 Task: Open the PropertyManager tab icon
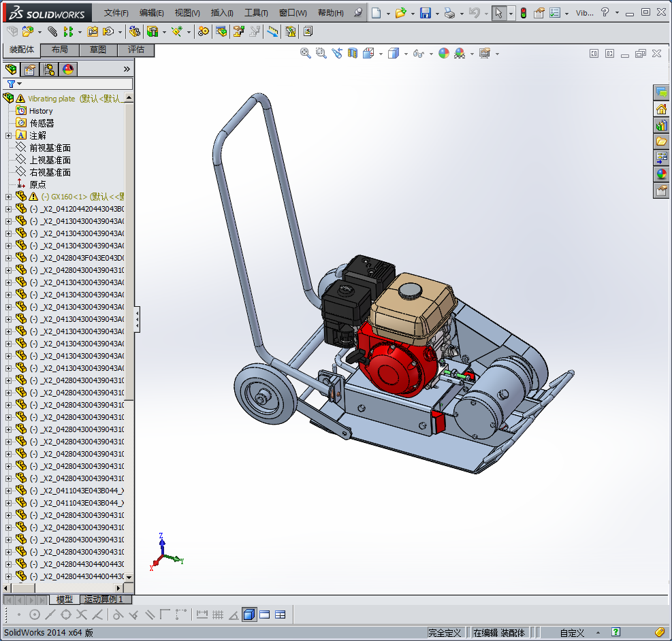pyautogui.click(x=29, y=69)
